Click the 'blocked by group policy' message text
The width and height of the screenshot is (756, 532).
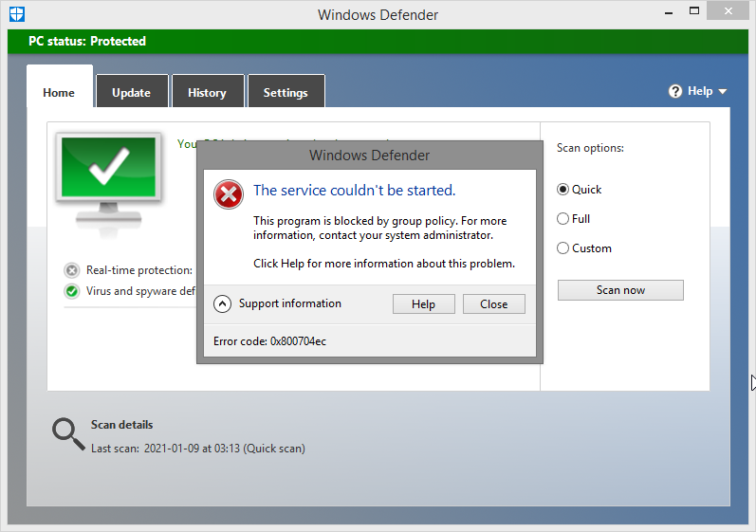[380, 228]
